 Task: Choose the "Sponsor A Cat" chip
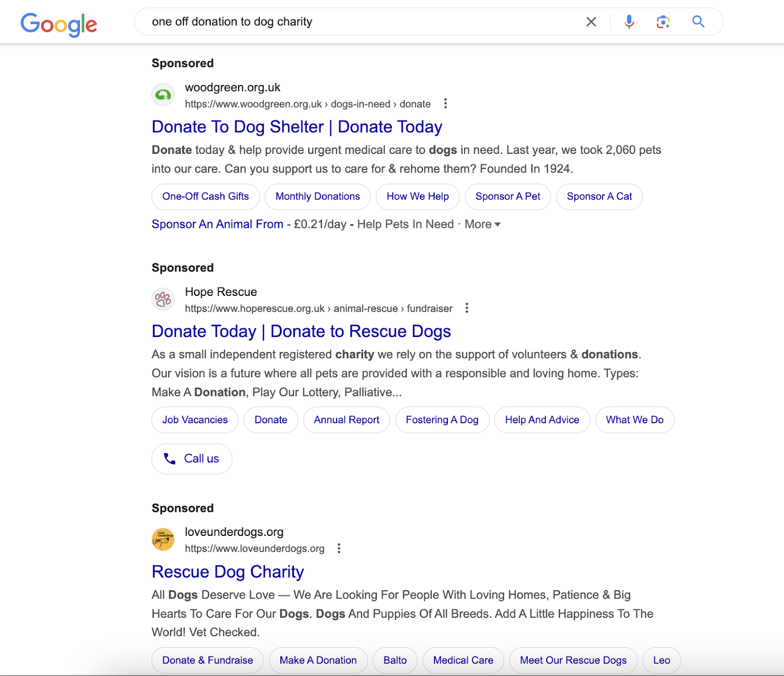click(599, 196)
